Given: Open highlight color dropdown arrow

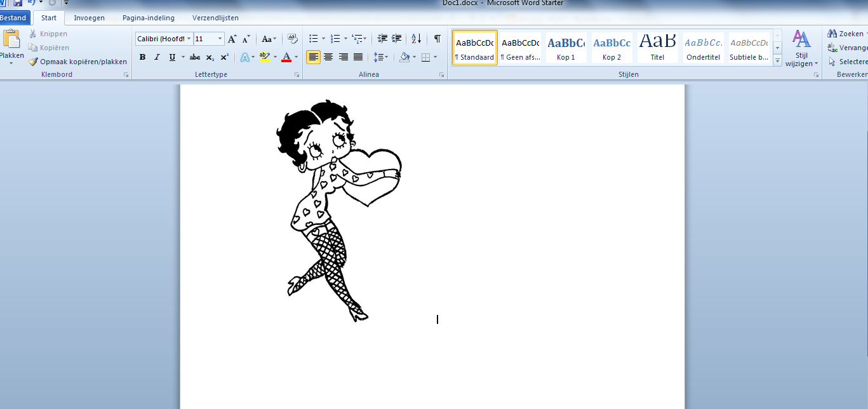Looking at the screenshot, I should coord(275,57).
